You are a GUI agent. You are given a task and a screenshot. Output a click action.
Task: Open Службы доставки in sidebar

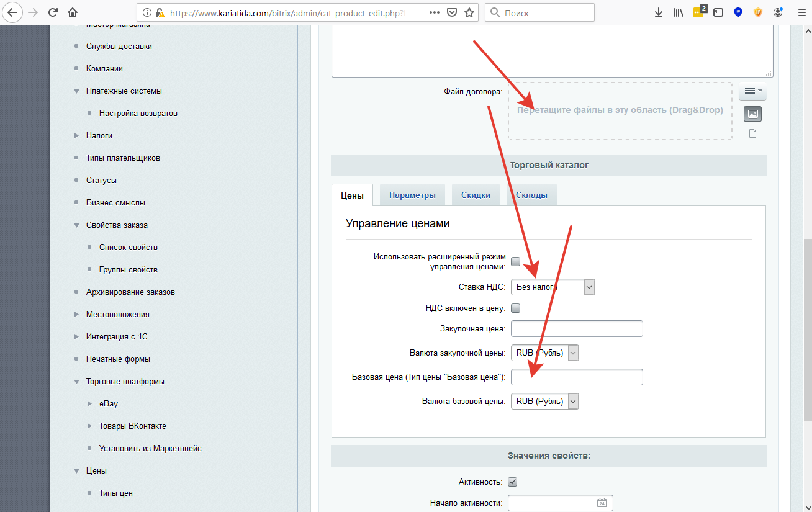point(119,46)
